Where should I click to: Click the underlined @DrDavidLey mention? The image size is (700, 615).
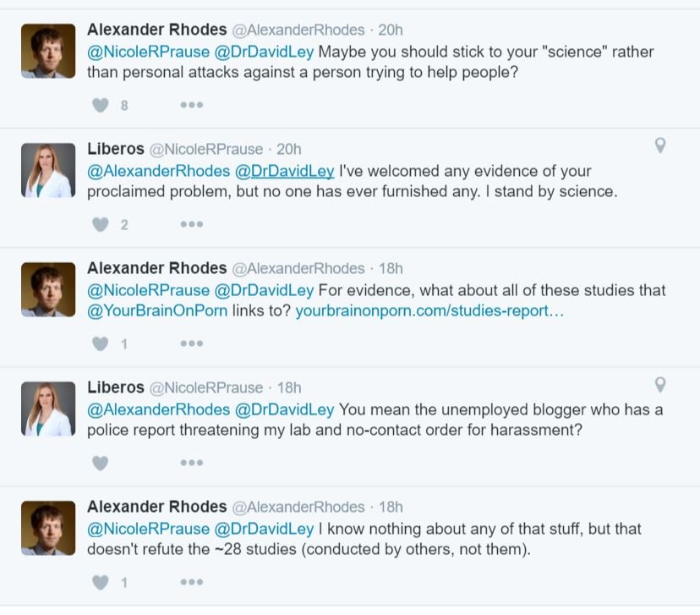point(284,171)
